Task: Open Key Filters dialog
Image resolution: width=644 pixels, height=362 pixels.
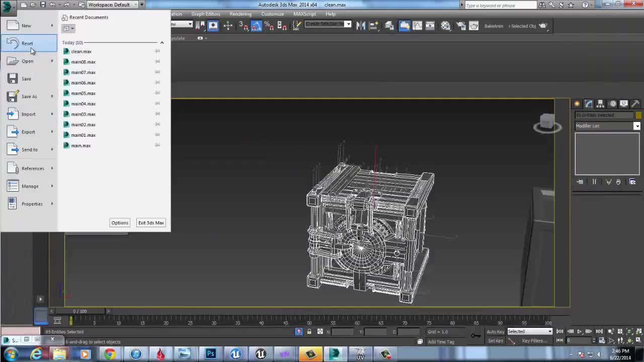Action: click(x=534, y=341)
